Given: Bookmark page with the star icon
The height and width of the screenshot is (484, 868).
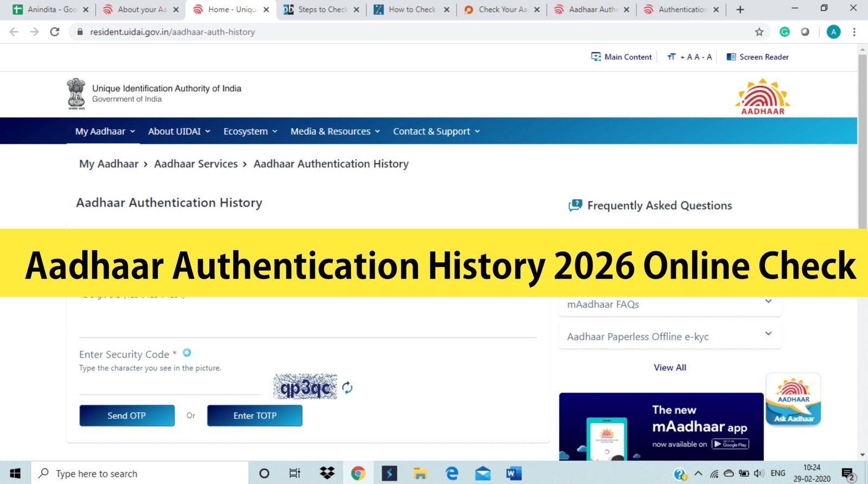Looking at the screenshot, I should click(759, 32).
